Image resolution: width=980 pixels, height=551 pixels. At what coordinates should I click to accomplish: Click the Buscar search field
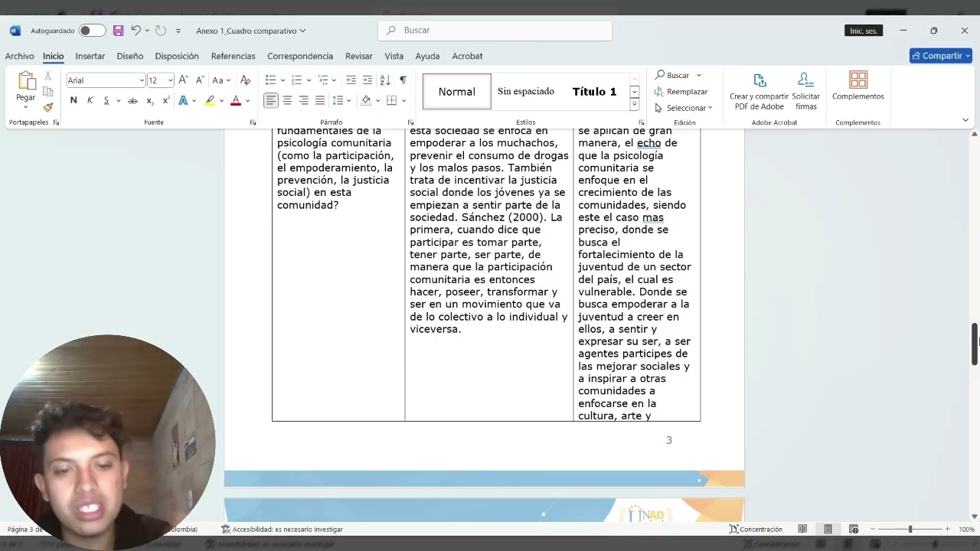495,31
